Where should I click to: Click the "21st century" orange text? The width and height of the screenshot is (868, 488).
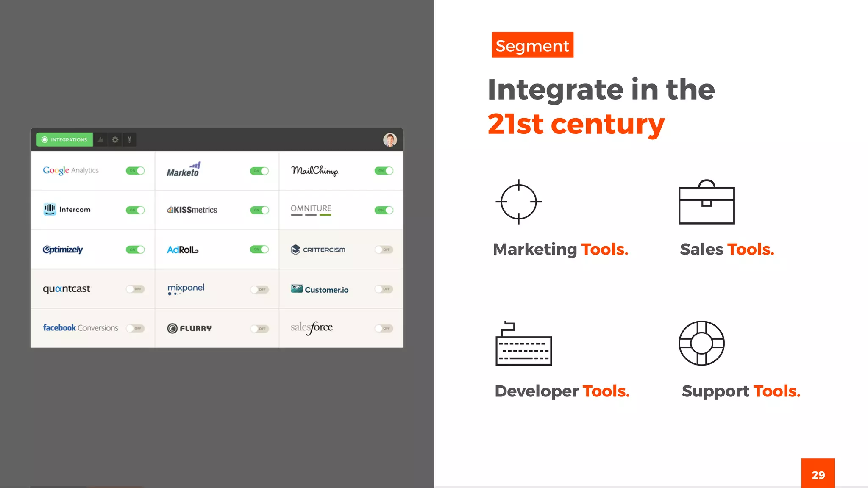coord(576,125)
